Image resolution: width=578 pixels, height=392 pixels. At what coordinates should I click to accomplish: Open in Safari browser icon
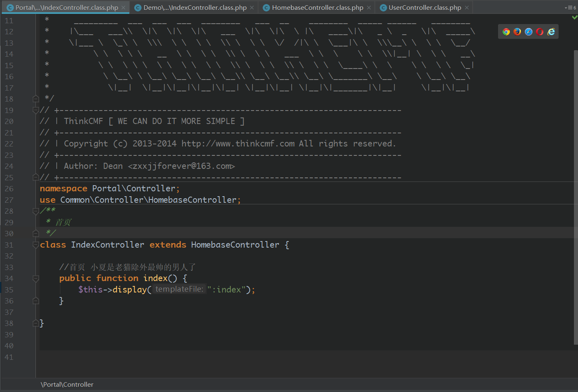pos(529,32)
